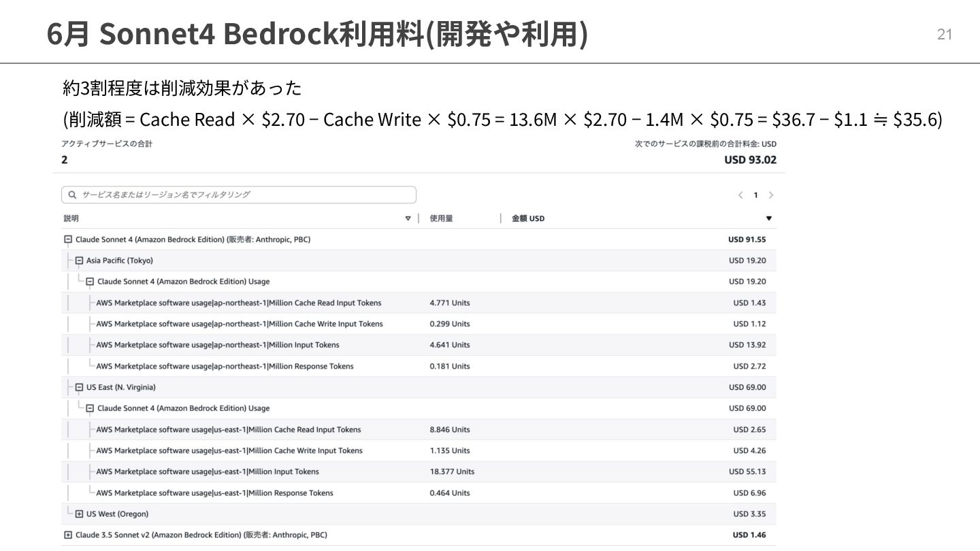Click the USD 2.65 amount
This screenshot has height=551, width=980.
click(x=749, y=429)
